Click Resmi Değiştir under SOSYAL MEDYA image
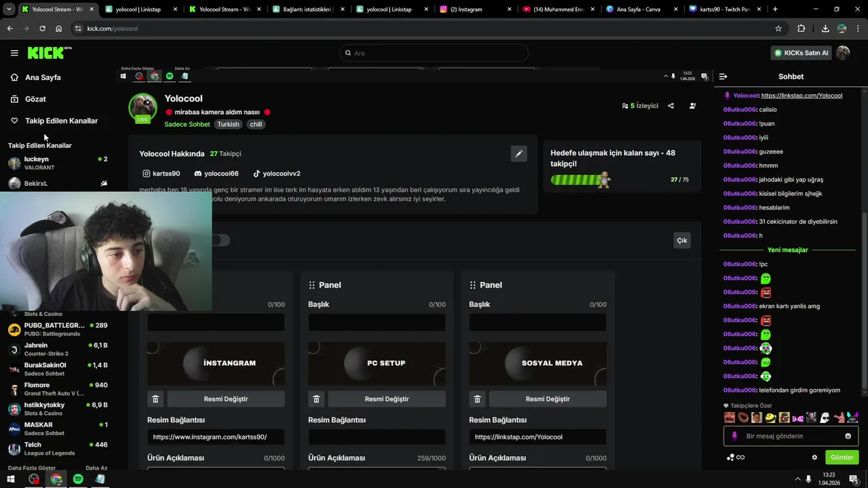The height and width of the screenshot is (488, 868). coord(548,399)
